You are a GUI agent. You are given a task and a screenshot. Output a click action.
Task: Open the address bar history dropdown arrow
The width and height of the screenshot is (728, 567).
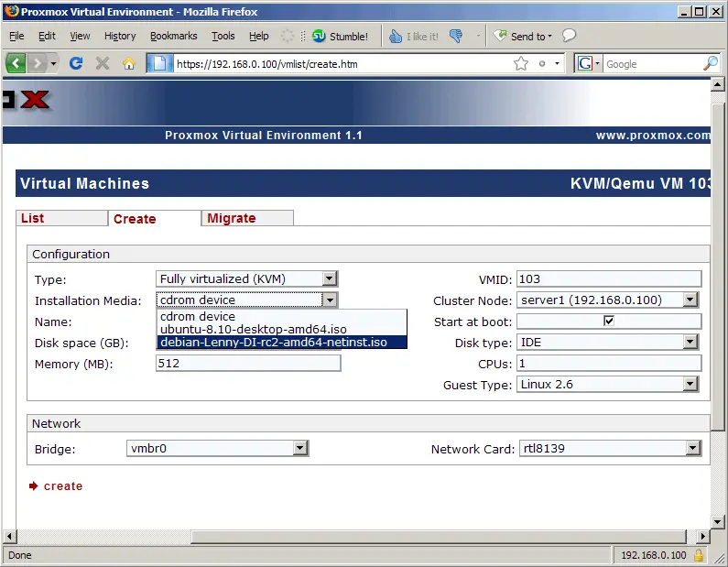point(557,63)
